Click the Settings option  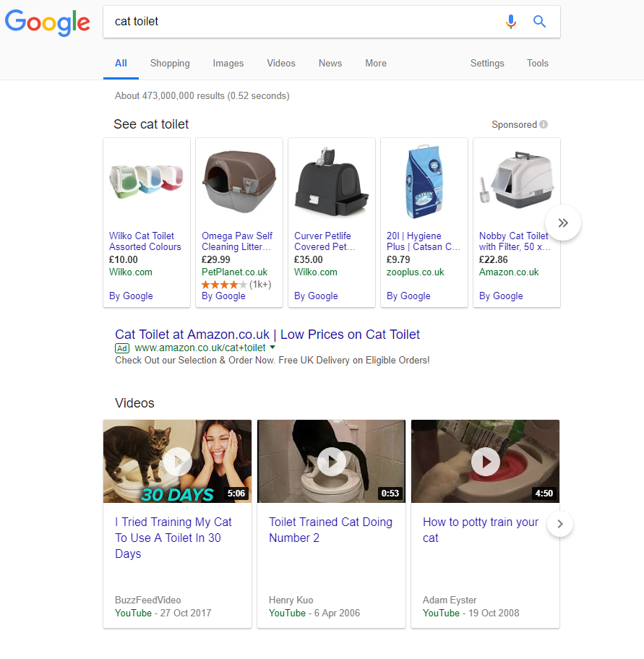click(x=486, y=63)
